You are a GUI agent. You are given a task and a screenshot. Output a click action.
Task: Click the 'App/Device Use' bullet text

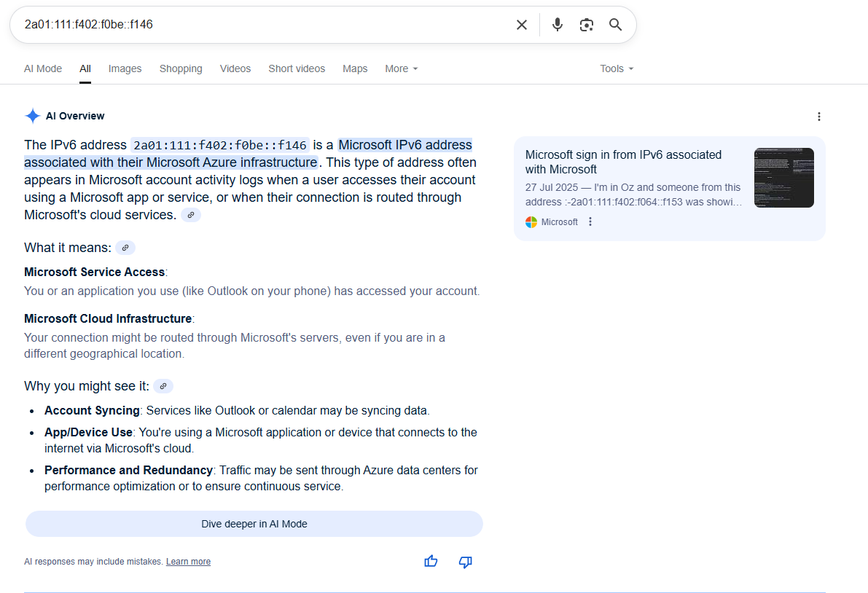point(89,432)
